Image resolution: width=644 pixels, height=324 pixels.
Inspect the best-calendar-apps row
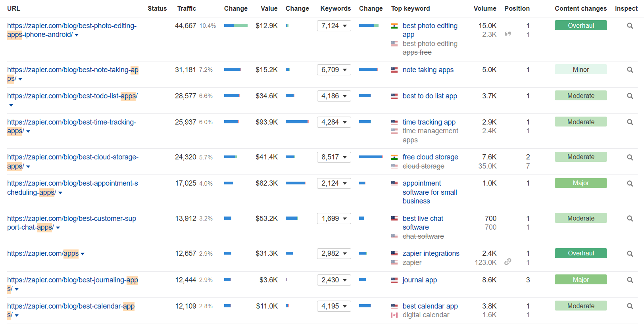630,306
